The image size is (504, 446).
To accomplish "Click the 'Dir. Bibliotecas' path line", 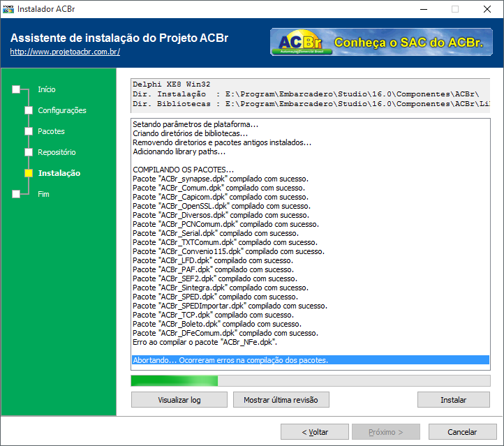I will [x=311, y=103].
